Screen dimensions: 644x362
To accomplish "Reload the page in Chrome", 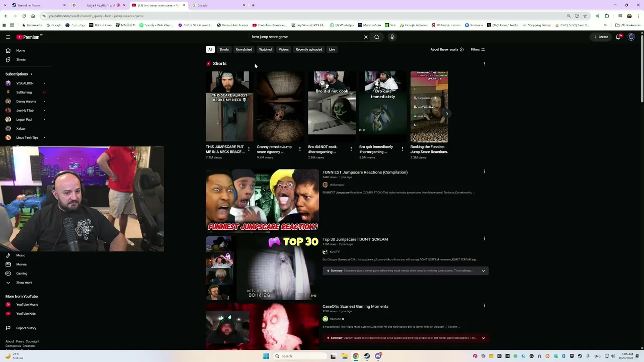I will 24,16.
